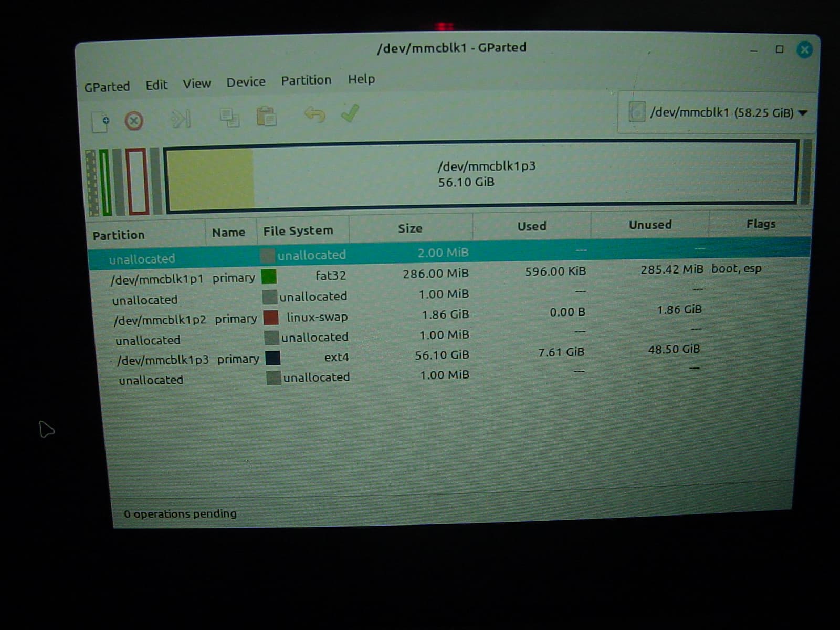This screenshot has height=630, width=840.
Task: Click the 56.10 GiB size cell in table
Action: 442,355
